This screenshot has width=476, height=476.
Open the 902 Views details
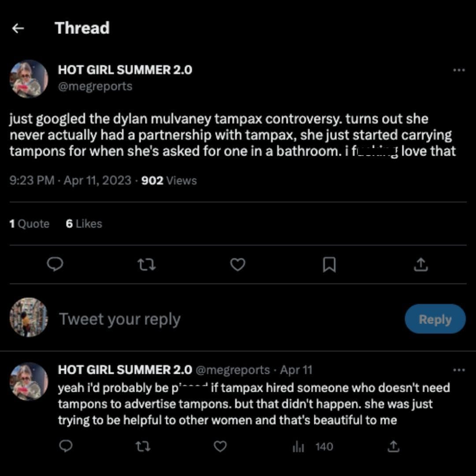(x=168, y=180)
